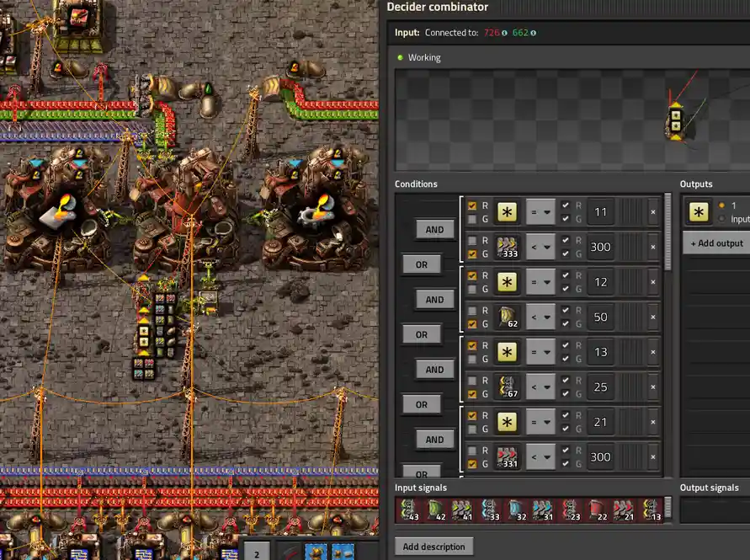Inspect input signal blue splitter 33
This screenshot has height=560, width=750.
point(489,510)
